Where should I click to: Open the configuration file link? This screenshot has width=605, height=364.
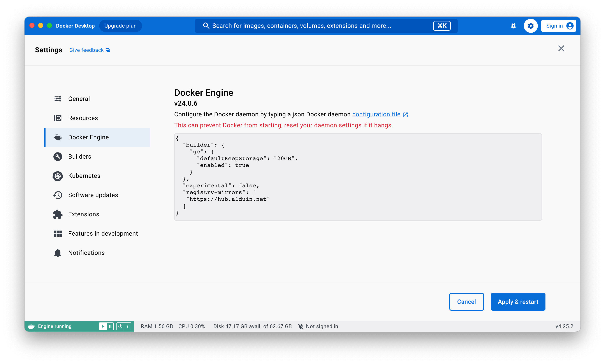[x=376, y=114]
